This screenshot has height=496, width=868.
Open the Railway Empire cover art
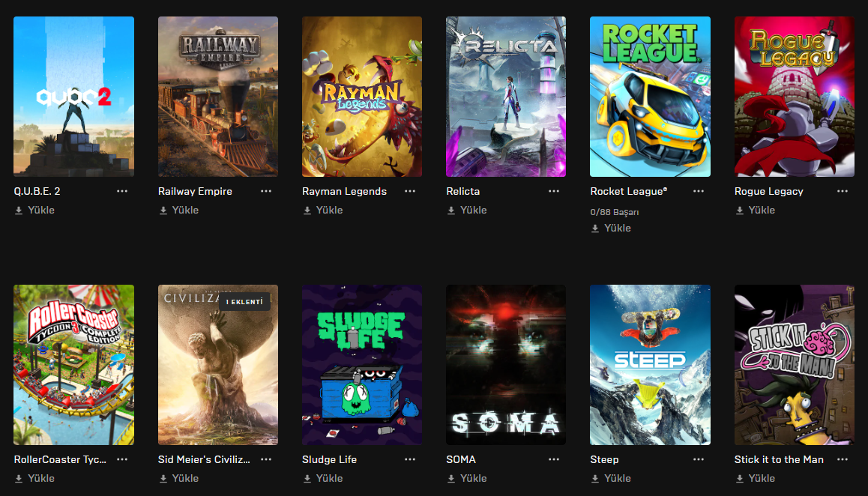click(218, 97)
